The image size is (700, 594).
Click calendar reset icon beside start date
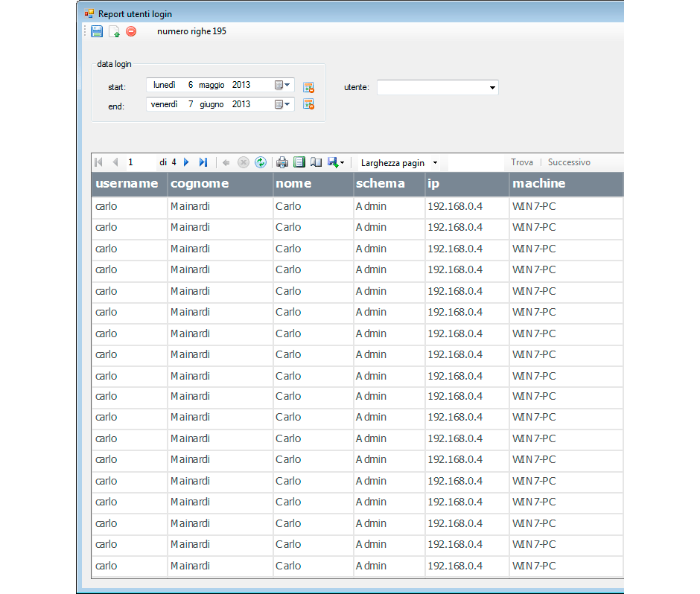coord(308,87)
